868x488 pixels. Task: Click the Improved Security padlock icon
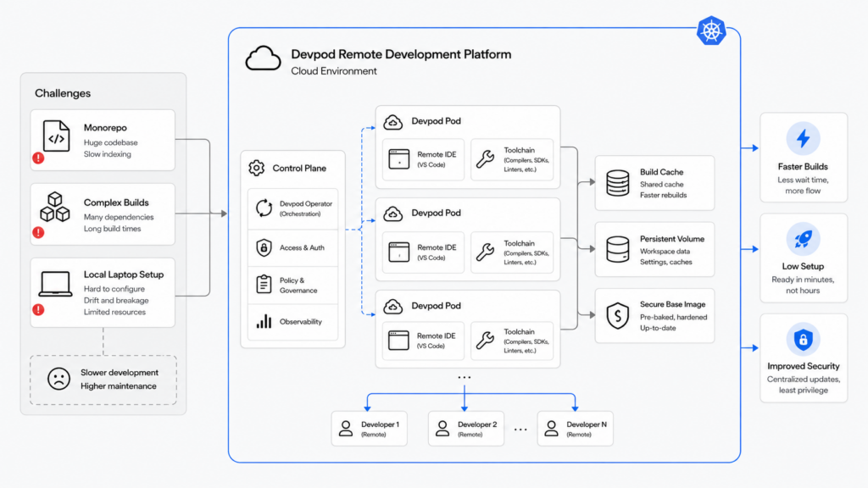[x=804, y=339]
